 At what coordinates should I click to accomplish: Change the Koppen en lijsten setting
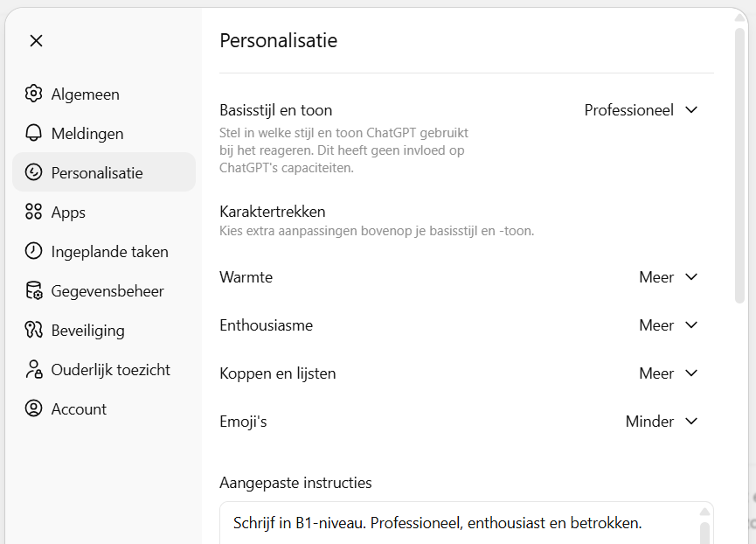tap(669, 373)
